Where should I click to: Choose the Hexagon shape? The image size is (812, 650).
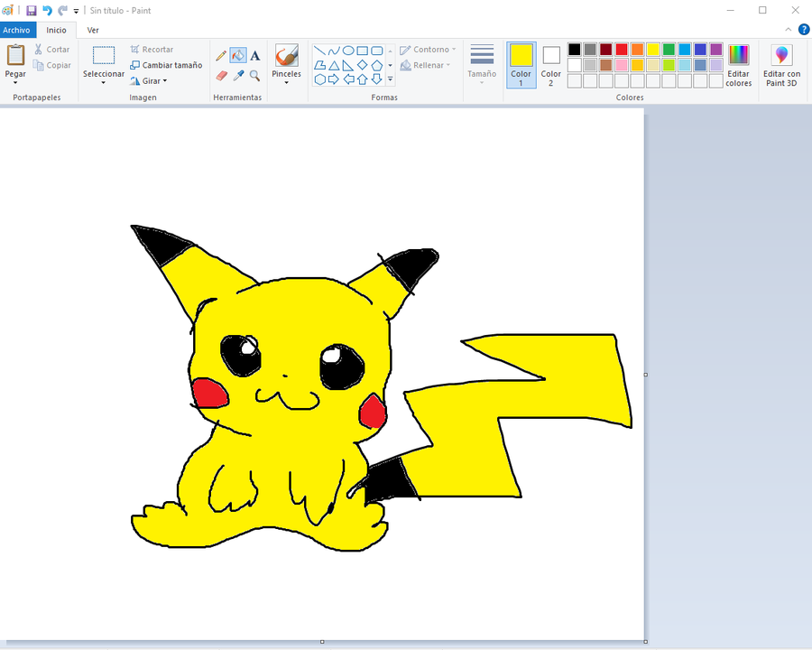pos(320,79)
